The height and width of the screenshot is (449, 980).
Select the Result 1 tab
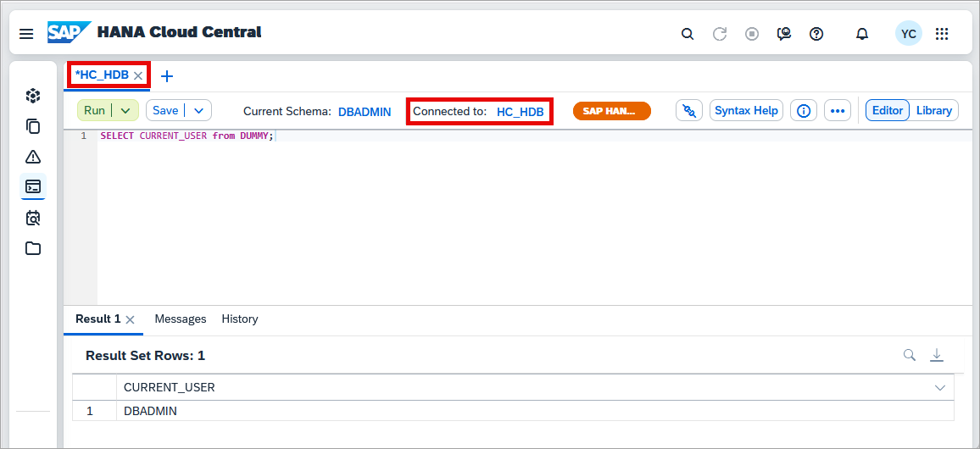pos(98,319)
